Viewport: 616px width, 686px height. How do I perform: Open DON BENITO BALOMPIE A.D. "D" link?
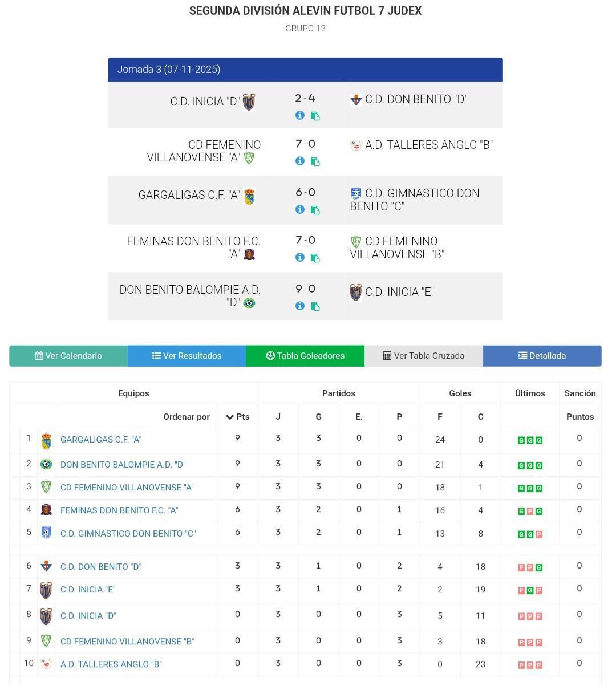(123, 465)
